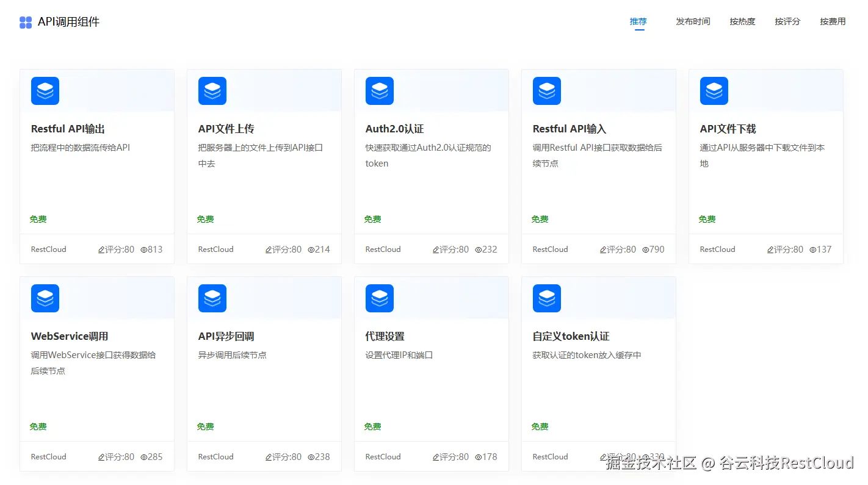
Task: Click 免费 label on Restful API输出 card
Action: click(x=38, y=219)
